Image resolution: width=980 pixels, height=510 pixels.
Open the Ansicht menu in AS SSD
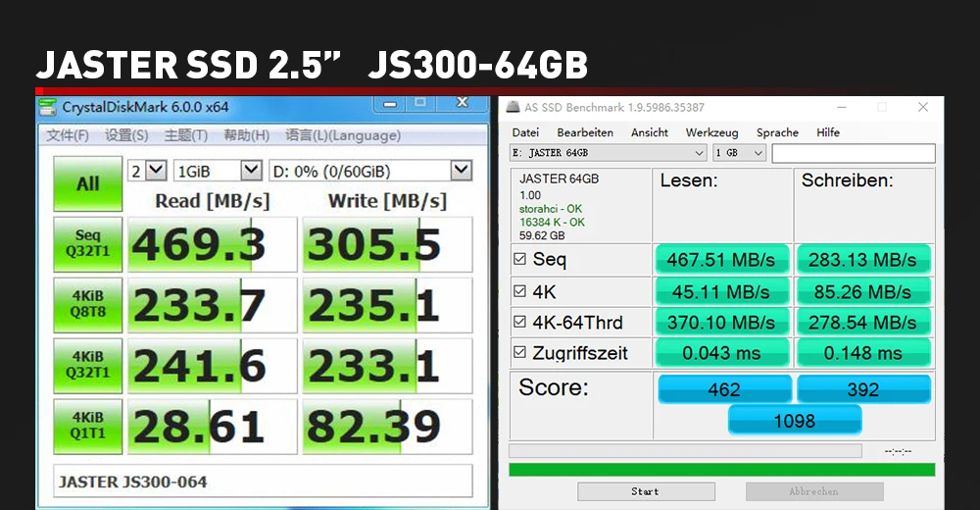(x=650, y=132)
